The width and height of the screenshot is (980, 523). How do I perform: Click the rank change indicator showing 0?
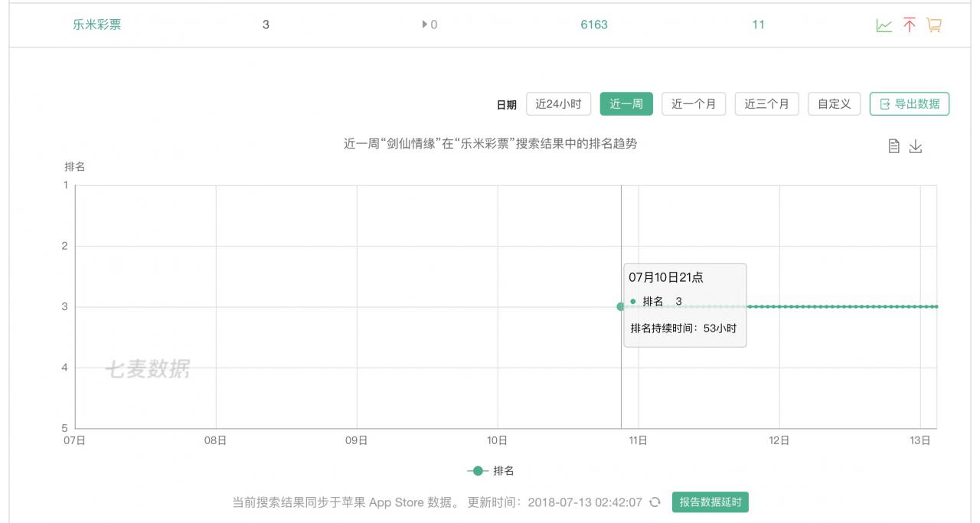coord(430,25)
